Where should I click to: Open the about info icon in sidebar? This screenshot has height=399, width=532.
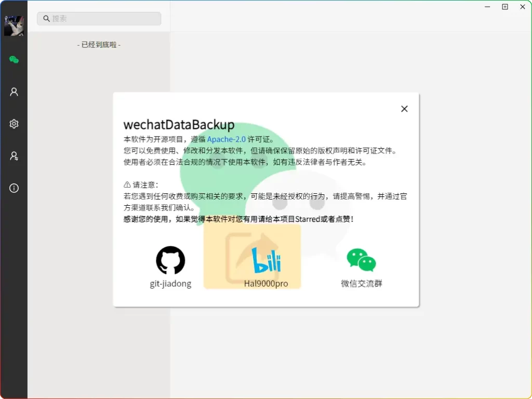coord(14,188)
